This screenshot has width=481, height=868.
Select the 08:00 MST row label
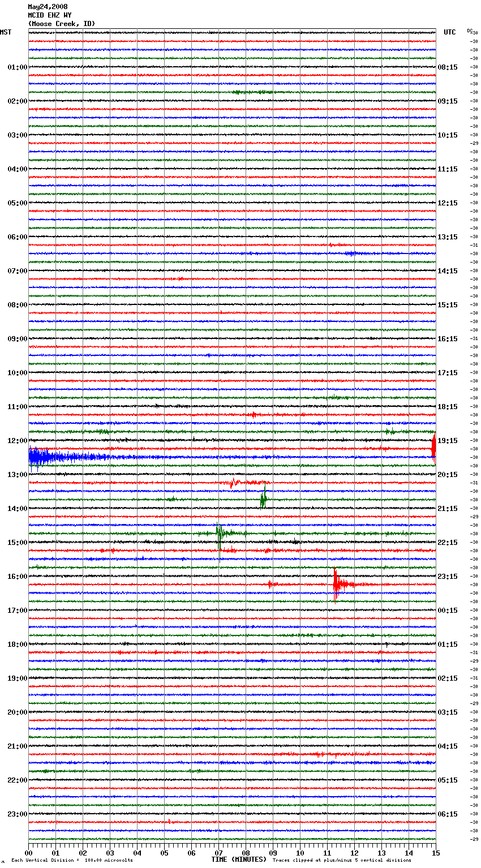tap(18, 305)
